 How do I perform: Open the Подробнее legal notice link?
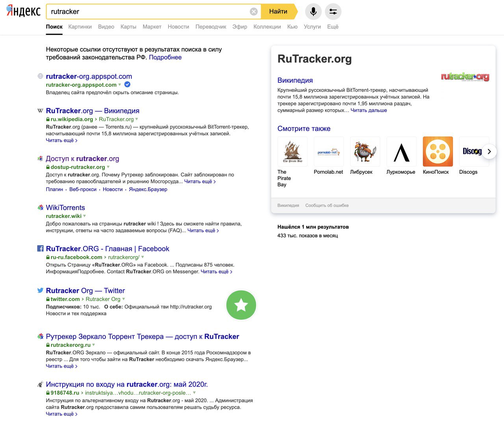point(165,57)
